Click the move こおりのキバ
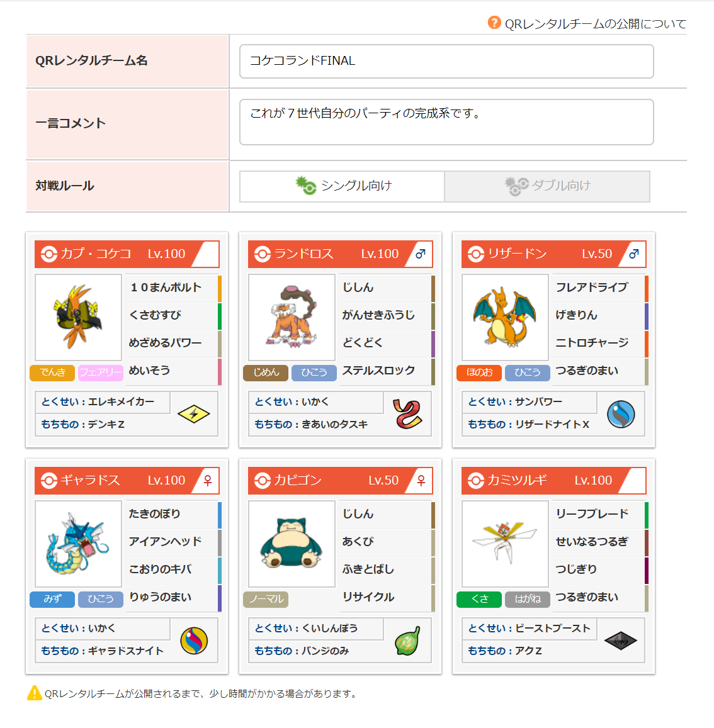 point(161,569)
